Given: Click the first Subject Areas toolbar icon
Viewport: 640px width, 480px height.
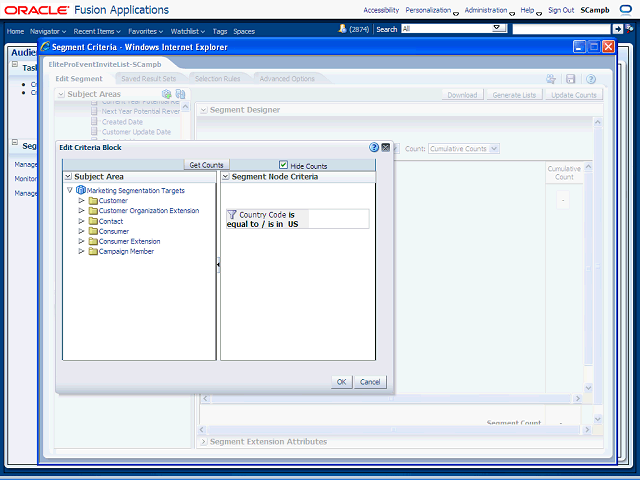Looking at the screenshot, I should coord(167,94).
